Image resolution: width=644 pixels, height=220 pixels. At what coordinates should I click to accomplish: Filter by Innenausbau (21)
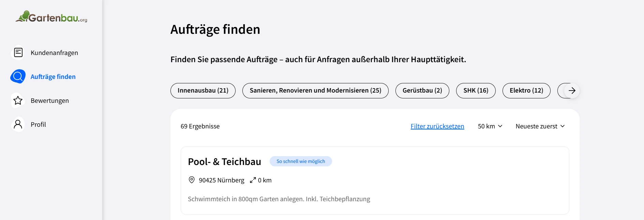pos(203,91)
